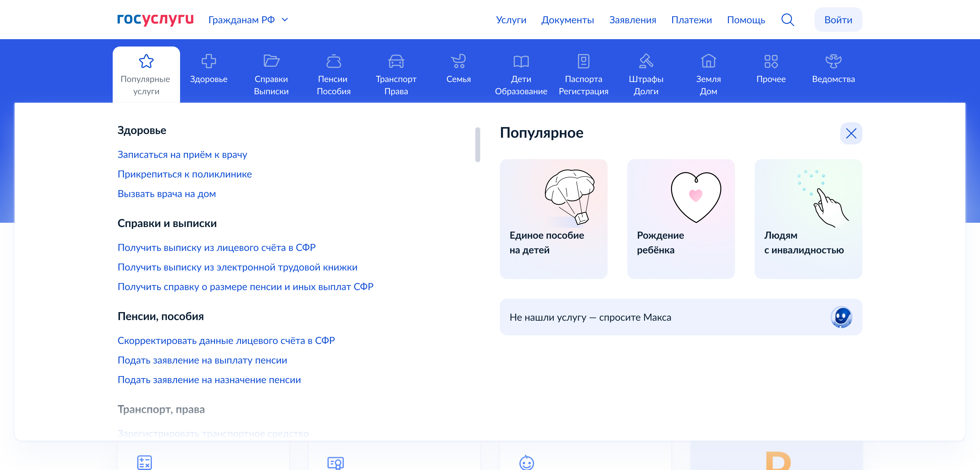Click the search magnifier icon
Viewport: 980px width, 470px height.
click(x=787, y=20)
